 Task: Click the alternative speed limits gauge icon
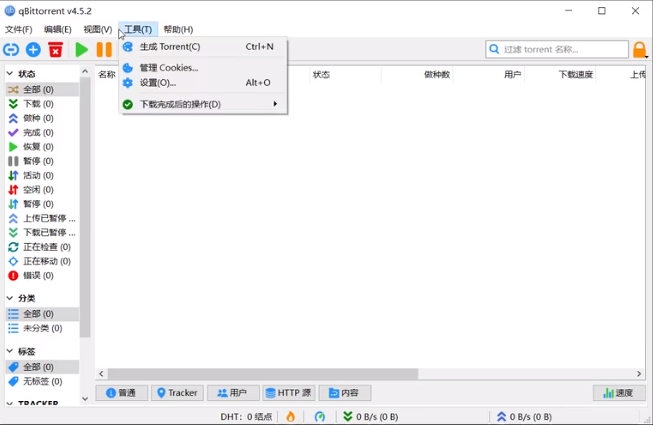(x=319, y=416)
